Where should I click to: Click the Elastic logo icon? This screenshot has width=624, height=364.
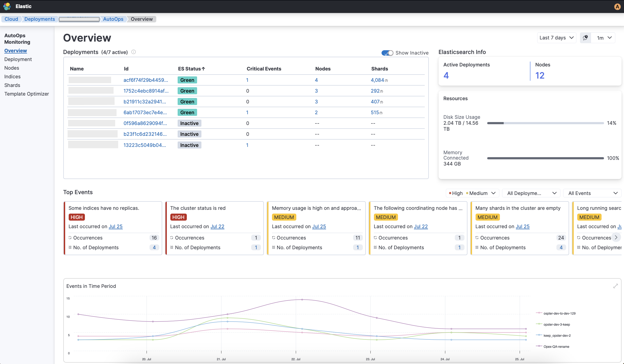tap(7, 6)
